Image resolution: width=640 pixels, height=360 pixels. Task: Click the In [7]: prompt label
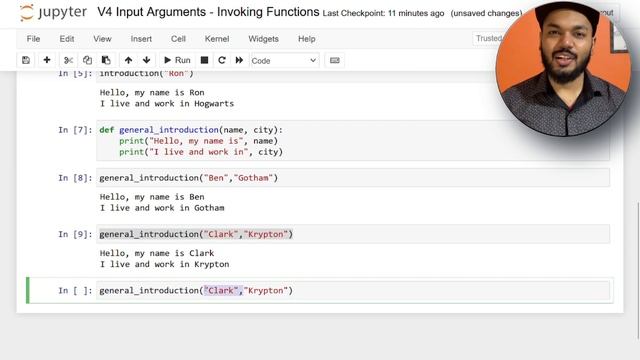[x=75, y=130]
